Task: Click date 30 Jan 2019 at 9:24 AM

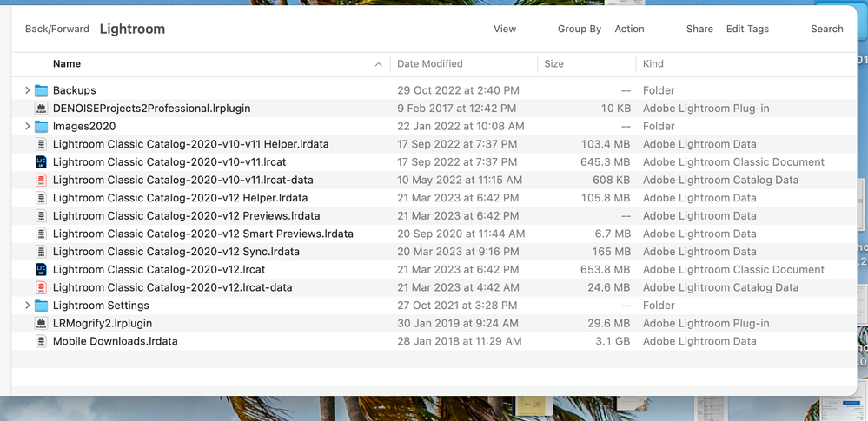Action: 458,323
